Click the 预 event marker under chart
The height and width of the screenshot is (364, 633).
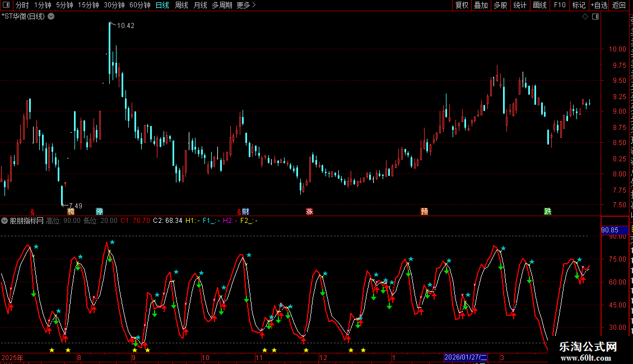click(424, 212)
